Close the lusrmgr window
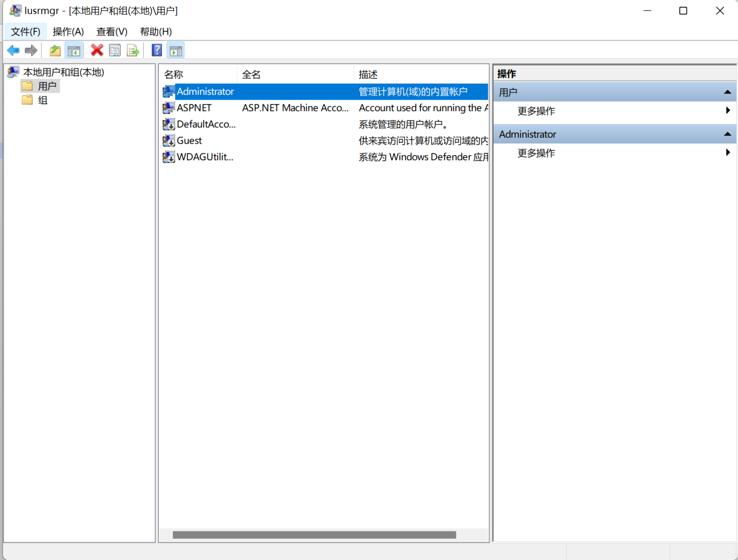Image resolution: width=738 pixels, height=560 pixels. 720,10
